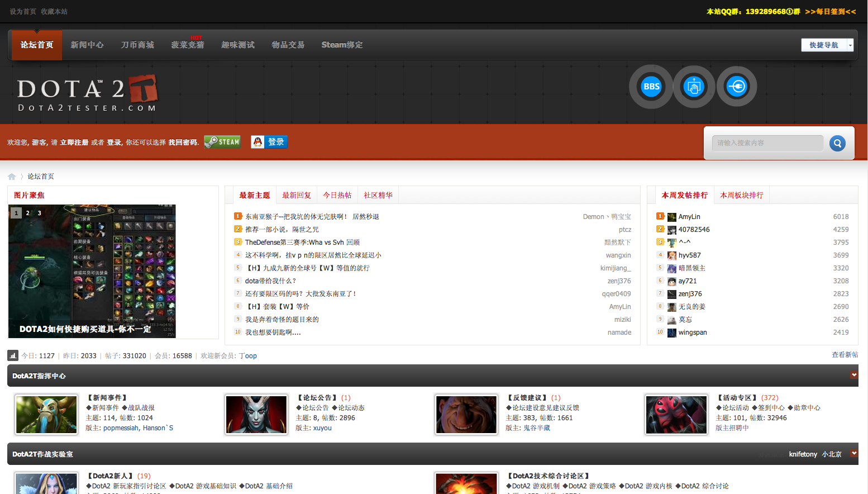This screenshot has height=494, width=868.
Task: Switch to 今日热帖 tab
Action: (337, 195)
